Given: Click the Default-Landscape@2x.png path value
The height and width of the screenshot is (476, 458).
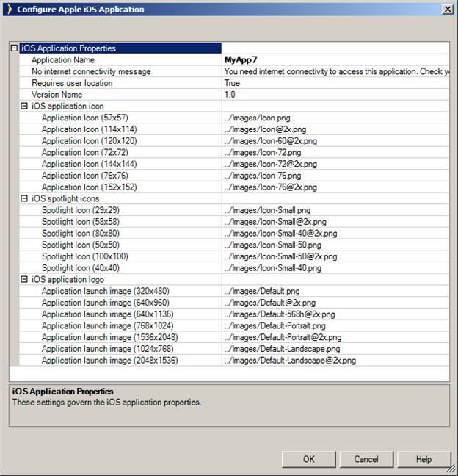Looking at the screenshot, I should 291,361.
